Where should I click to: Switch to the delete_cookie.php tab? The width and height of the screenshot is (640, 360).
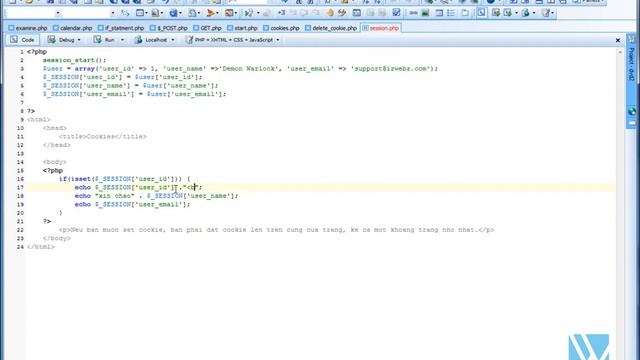tap(331, 28)
